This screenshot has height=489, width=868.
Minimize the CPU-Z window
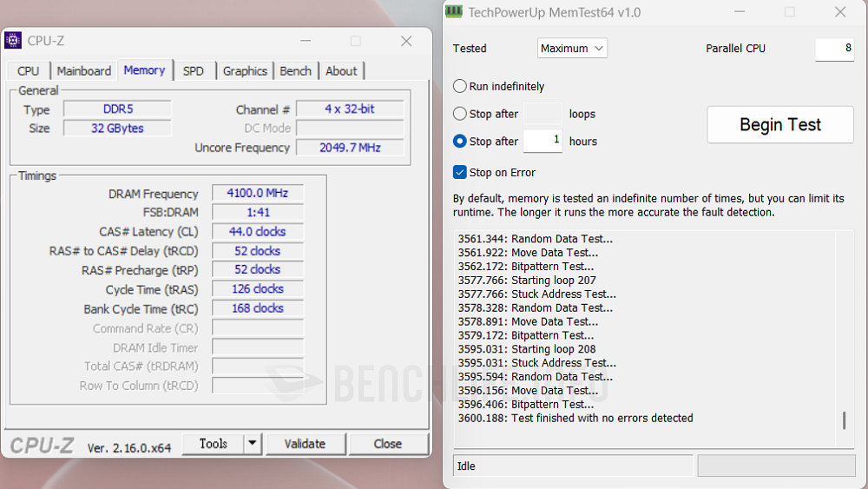pyautogui.click(x=306, y=41)
